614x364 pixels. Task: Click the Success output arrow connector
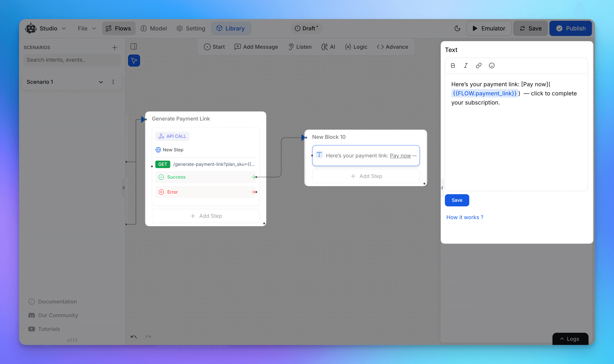[254, 177]
